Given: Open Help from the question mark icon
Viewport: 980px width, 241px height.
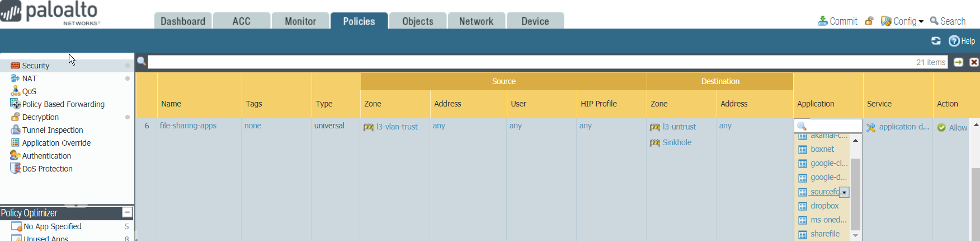Looking at the screenshot, I should (x=954, y=41).
